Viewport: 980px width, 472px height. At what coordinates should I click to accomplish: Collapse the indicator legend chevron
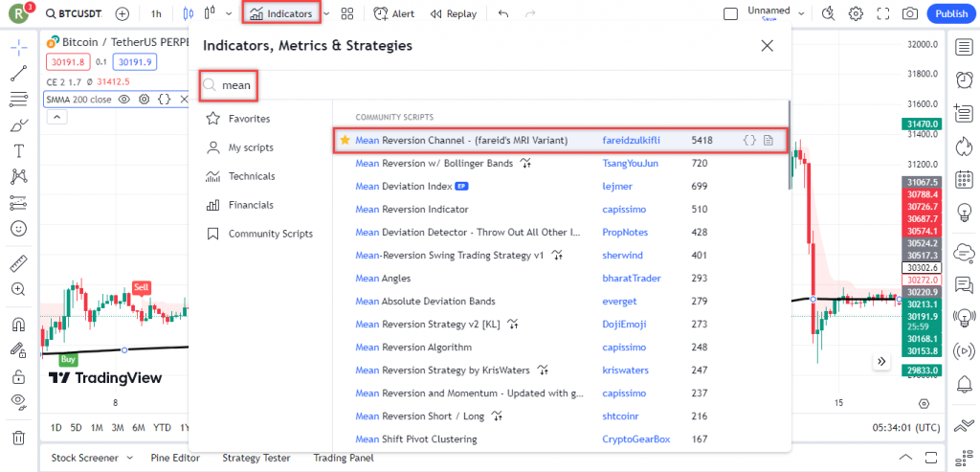coord(56,117)
